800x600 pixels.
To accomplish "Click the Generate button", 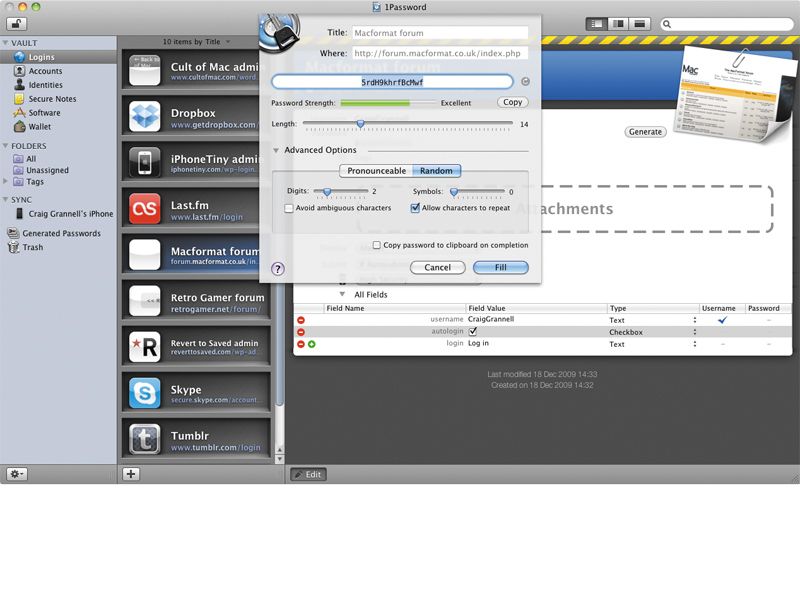I will (x=645, y=132).
